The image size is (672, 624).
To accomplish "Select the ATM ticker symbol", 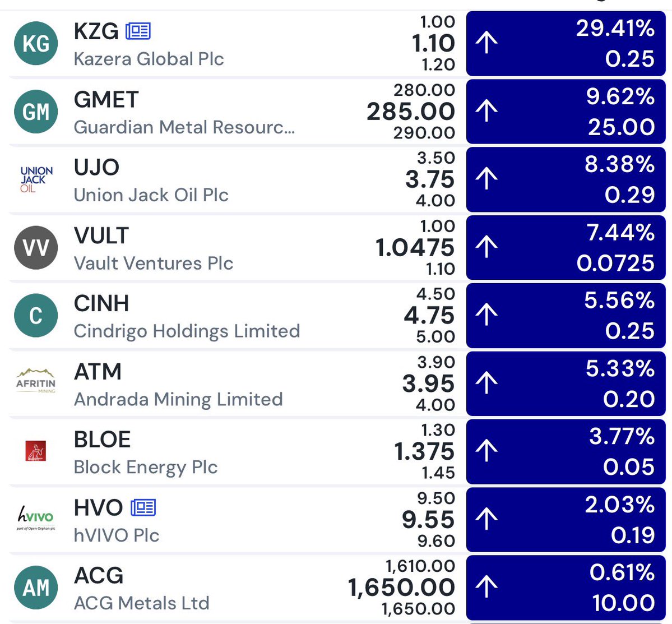I will pos(98,372).
